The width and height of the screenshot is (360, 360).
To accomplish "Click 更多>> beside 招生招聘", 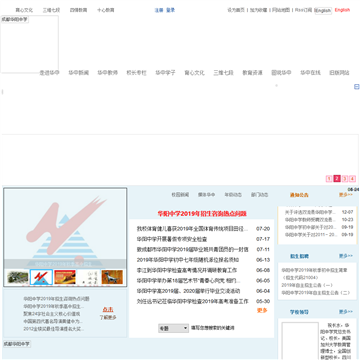I will (x=346, y=256).
